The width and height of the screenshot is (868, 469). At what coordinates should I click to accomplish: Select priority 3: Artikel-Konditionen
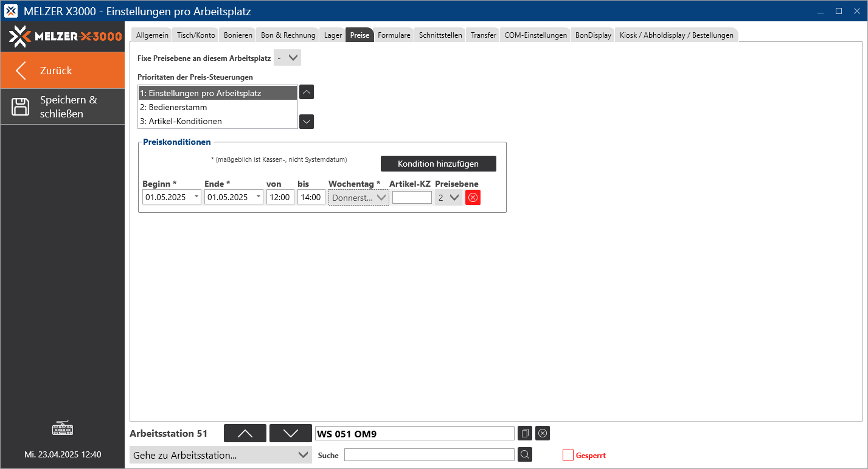coord(218,121)
